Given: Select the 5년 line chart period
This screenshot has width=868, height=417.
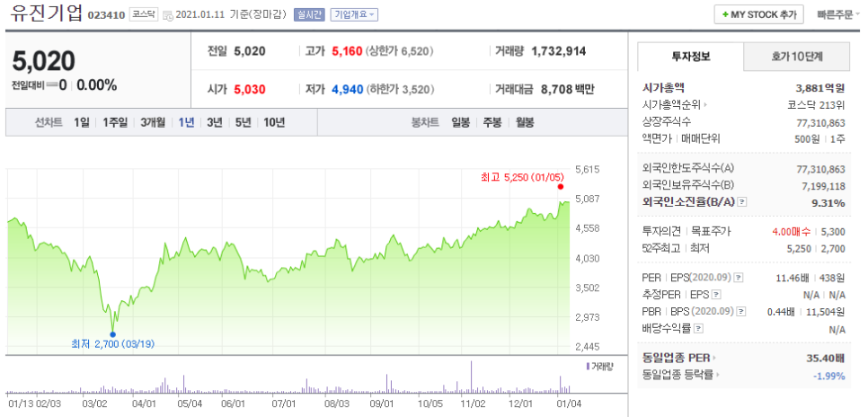Looking at the screenshot, I should tap(243, 122).
